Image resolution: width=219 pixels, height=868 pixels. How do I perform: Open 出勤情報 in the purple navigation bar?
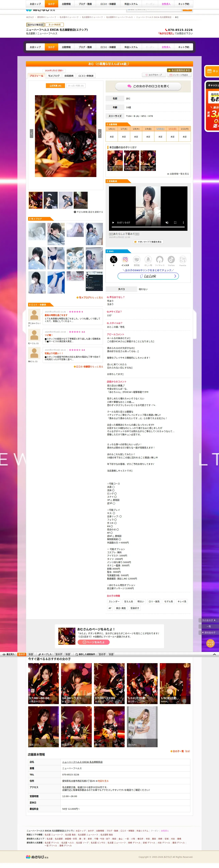66,47
